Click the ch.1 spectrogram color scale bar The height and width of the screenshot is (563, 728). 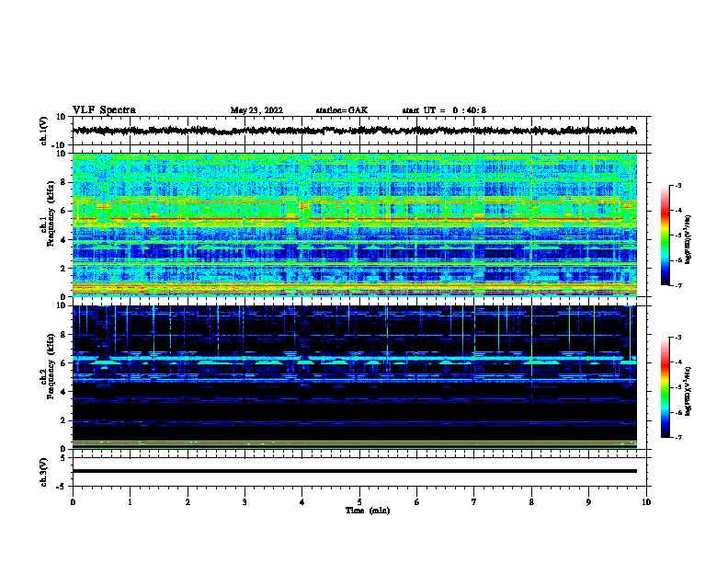[x=665, y=236]
